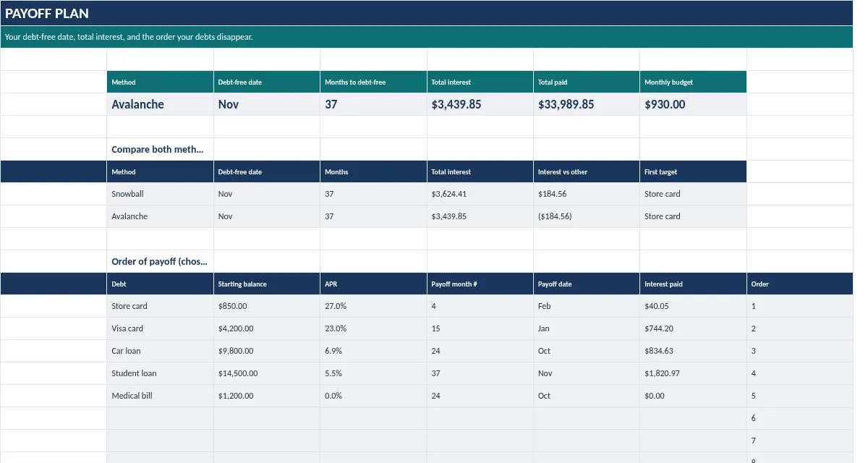The image size is (868, 463).
Task: Select the Starting balance header
Action: tap(266, 284)
